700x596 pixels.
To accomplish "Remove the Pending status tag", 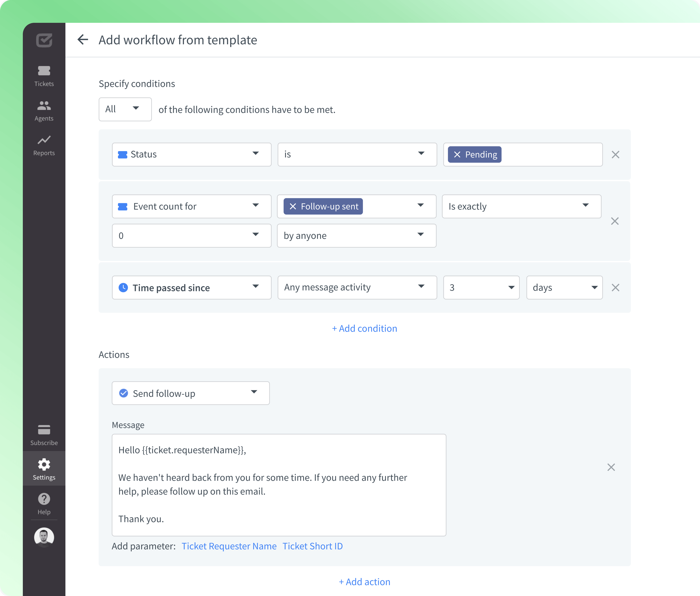I will tap(457, 154).
